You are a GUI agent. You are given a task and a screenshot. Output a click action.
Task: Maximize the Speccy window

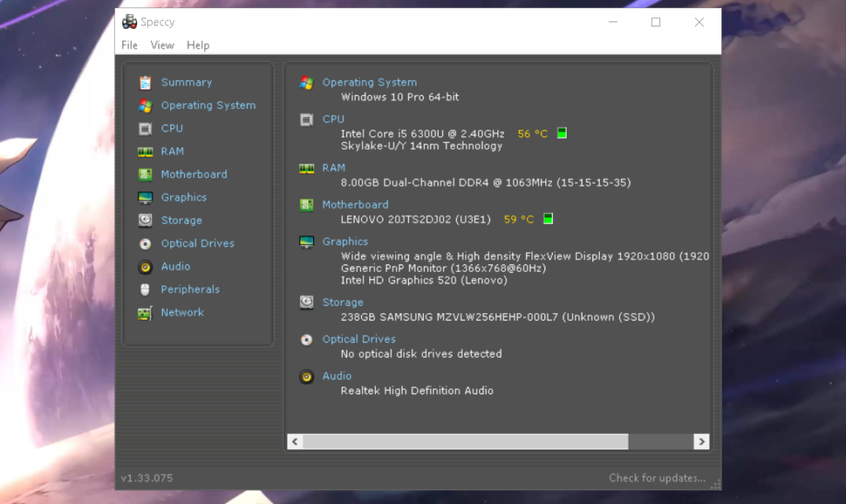655,22
